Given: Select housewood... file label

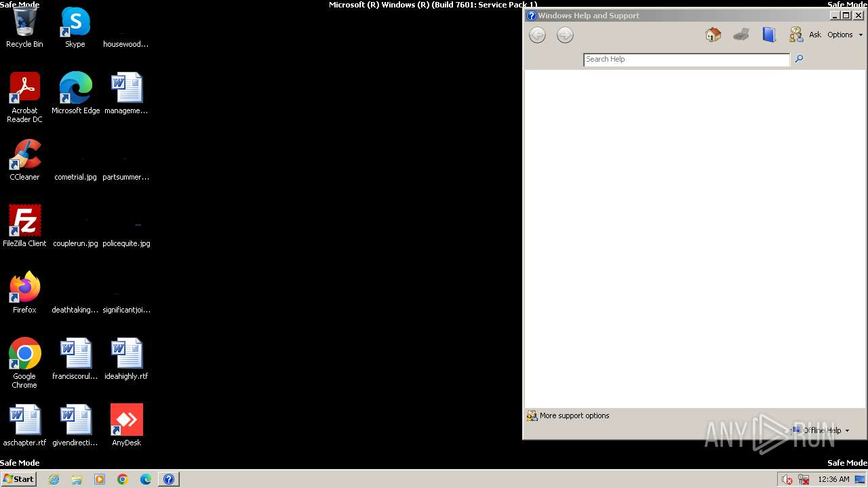Looking at the screenshot, I should point(126,44).
